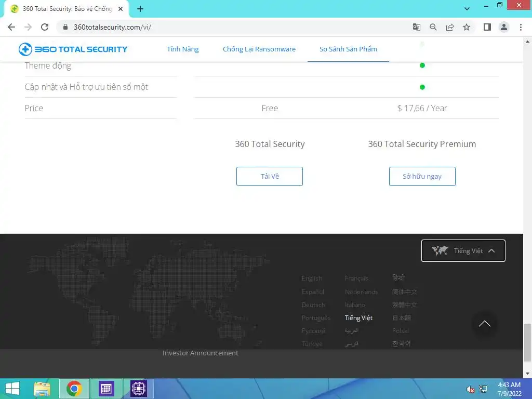Click the network tray icon
This screenshot has height=399, width=532.
click(x=483, y=389)
